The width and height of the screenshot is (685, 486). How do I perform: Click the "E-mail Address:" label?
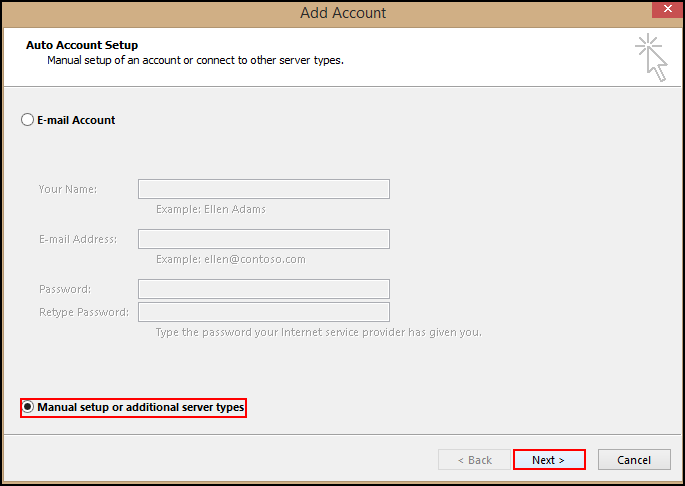[x=78, y=239]
